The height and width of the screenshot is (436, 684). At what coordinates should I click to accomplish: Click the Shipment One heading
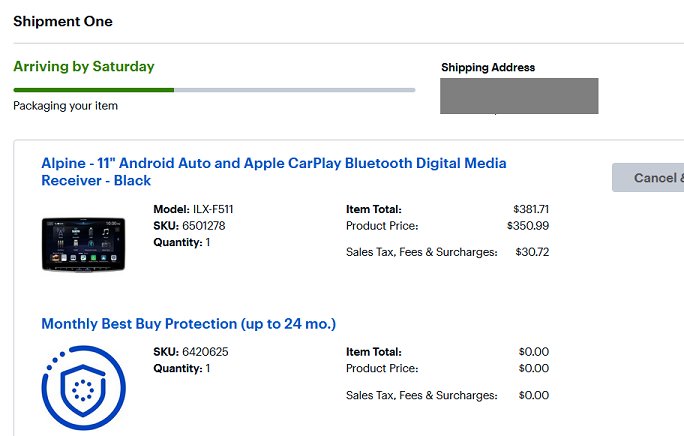63,21
